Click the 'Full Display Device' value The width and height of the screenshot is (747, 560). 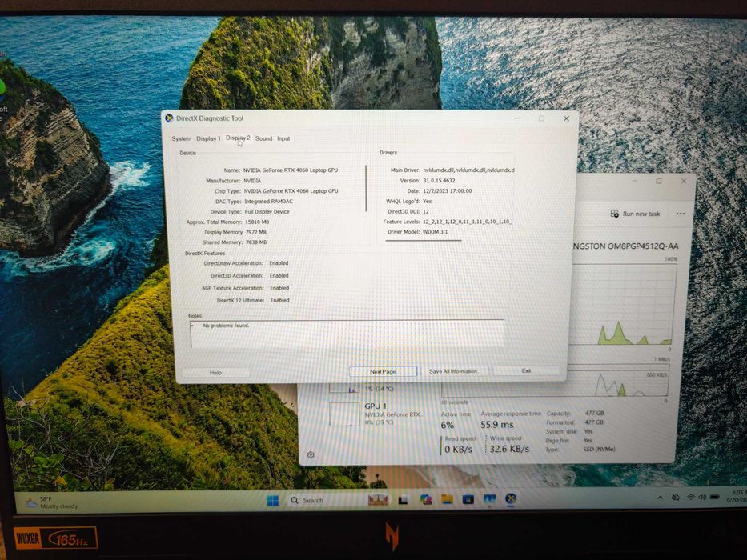(267, 212)
